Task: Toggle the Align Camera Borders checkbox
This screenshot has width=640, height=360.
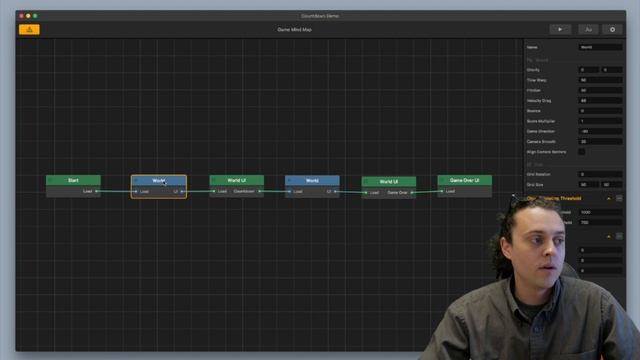Action: [582, 152]
